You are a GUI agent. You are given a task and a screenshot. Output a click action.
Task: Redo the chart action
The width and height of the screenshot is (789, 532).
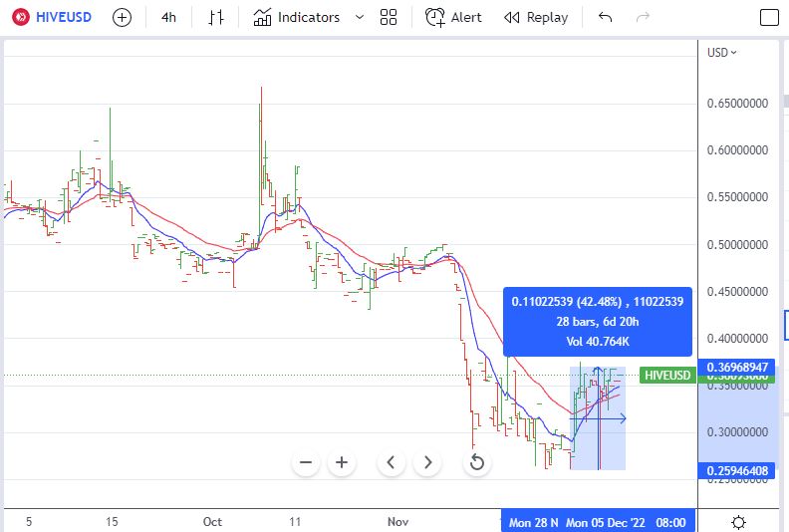tap(643, 18)
